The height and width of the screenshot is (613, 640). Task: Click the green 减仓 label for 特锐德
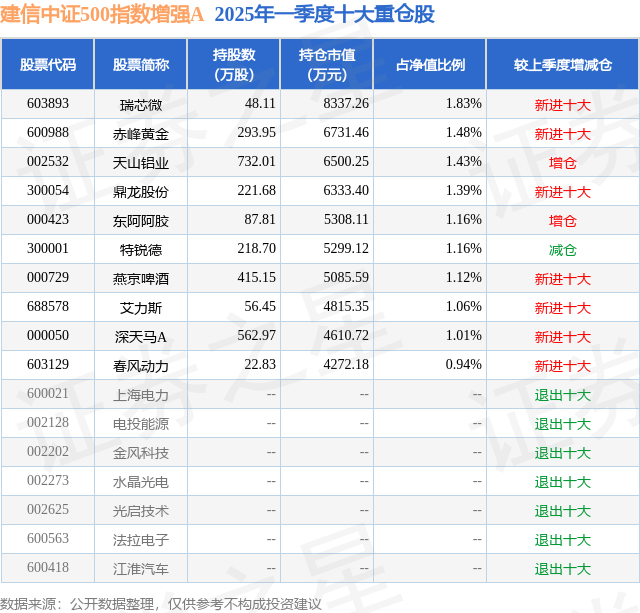[x=563, y=250]
